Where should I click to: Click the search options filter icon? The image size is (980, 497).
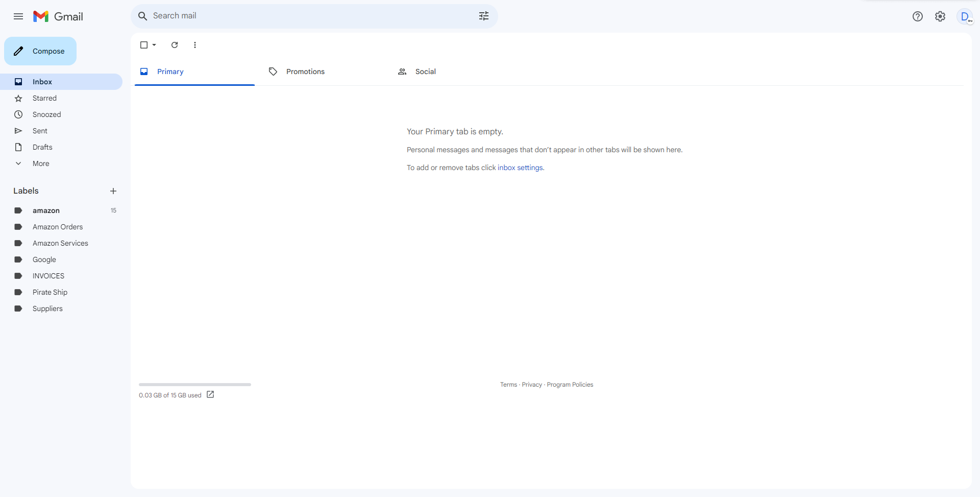pyautogui.click(x=484, y=16)
